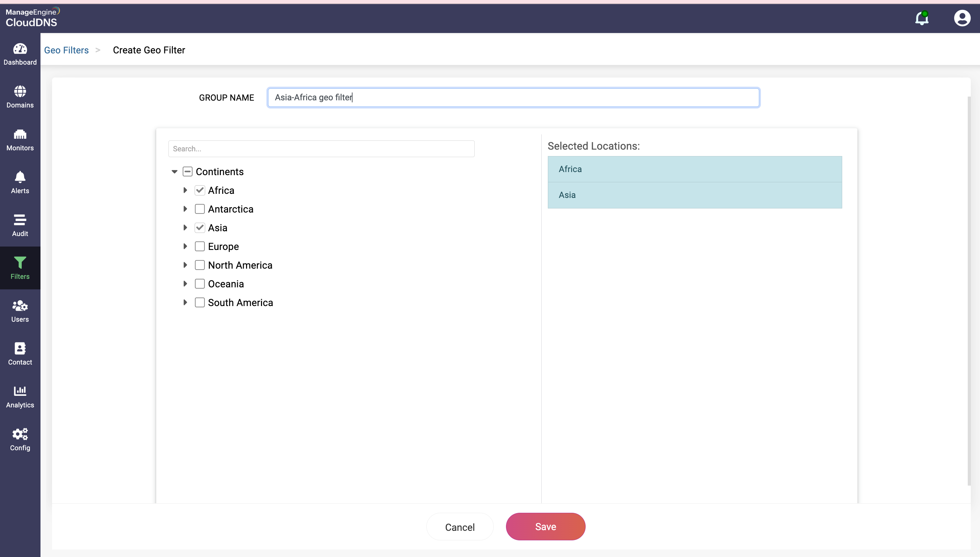The width and height of the screenshot is (980, 557).
Task: Click the location Search field
Action: (x=321, y=149)
